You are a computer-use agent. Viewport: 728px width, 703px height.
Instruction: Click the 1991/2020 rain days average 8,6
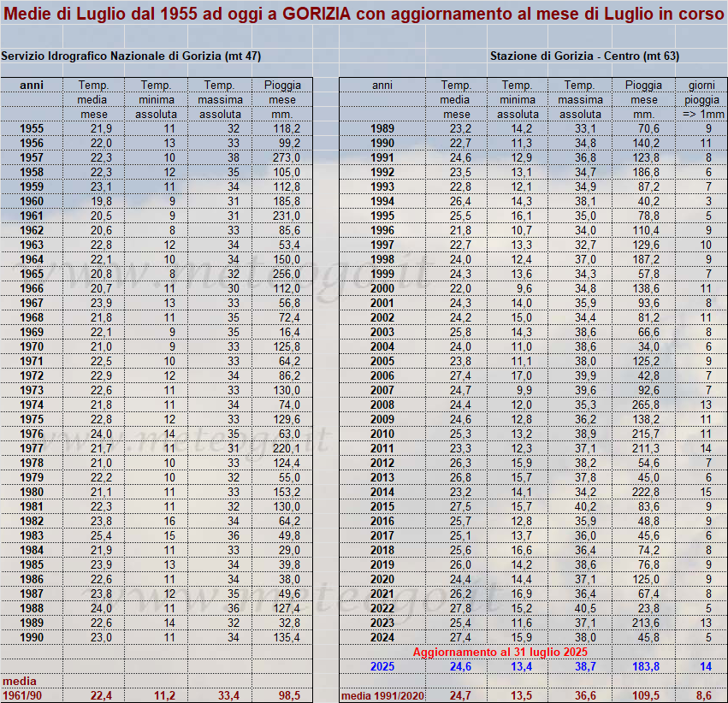pyautogui.click(x=704, y=695)
